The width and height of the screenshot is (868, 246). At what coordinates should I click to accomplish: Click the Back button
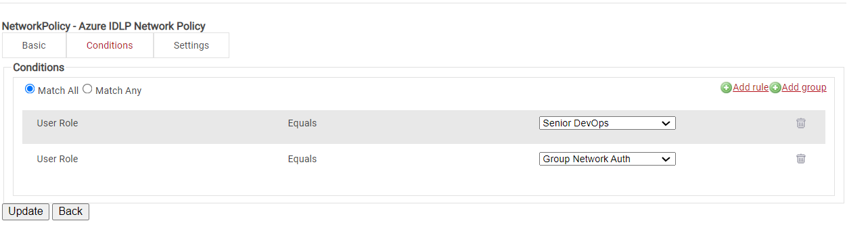(x=70, y=212)
